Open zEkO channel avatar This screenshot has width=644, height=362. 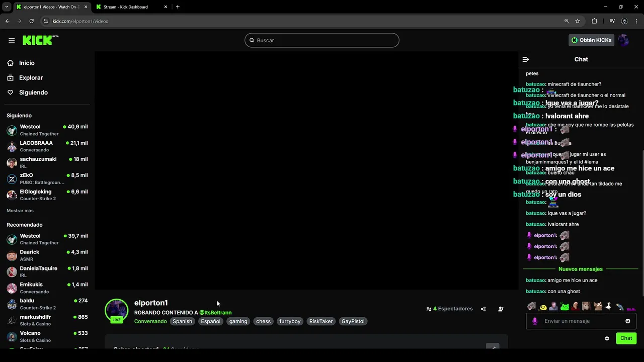click(12, 179)
